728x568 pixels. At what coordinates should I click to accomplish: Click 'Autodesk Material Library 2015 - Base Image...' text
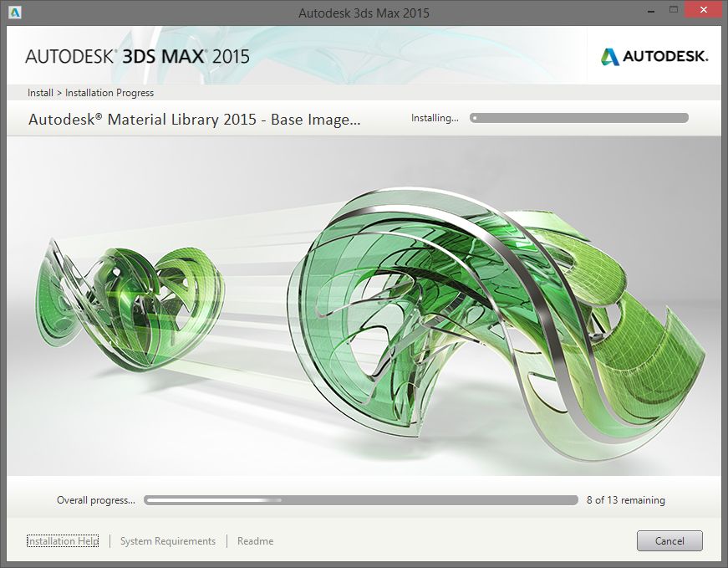pos(194,120)
